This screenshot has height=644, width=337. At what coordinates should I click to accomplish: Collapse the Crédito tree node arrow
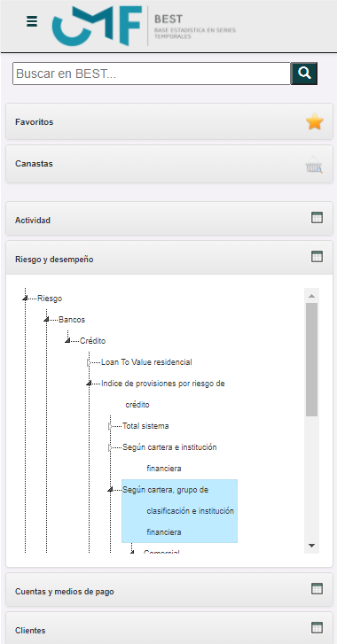(67, 341)
